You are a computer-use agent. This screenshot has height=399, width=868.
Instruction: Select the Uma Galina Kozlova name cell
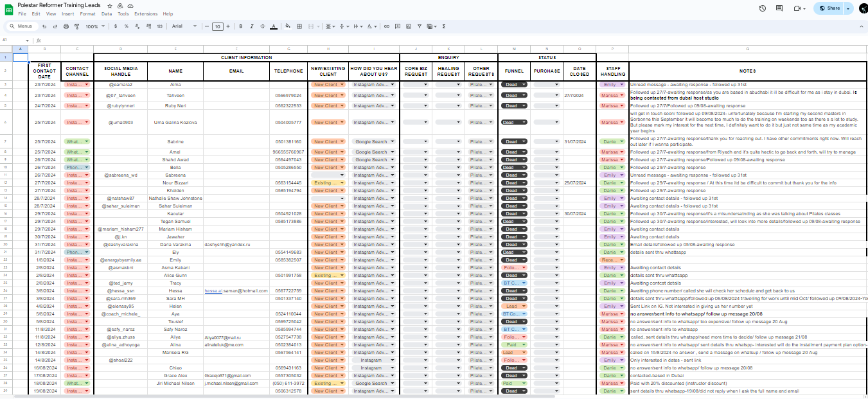tap(175, 122)
